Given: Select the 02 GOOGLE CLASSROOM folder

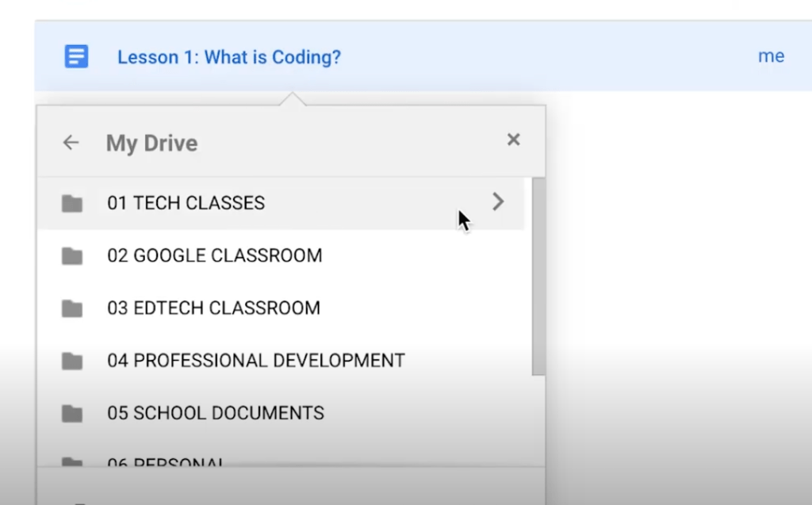Looking at the screenshot, I should click(214, 256).
